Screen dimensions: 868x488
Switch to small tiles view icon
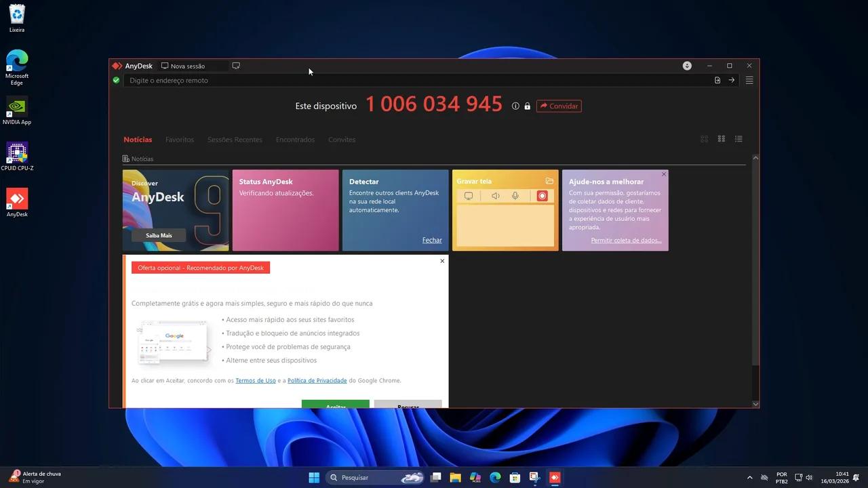point(722,139)
